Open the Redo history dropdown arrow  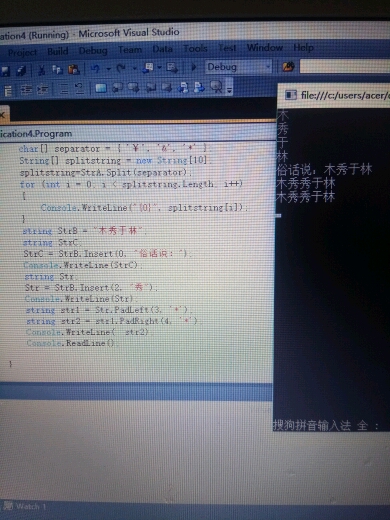point(134,68)
